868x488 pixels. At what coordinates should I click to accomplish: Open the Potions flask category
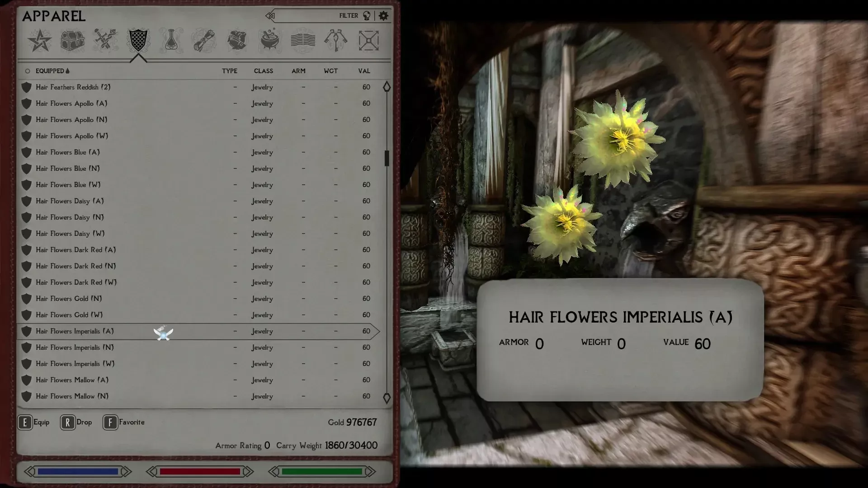click(x=171, y=40)
